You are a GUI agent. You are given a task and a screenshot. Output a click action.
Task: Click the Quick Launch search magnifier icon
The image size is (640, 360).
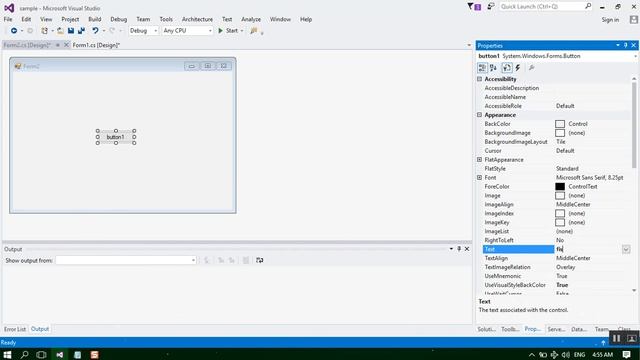tap(588, 7)
